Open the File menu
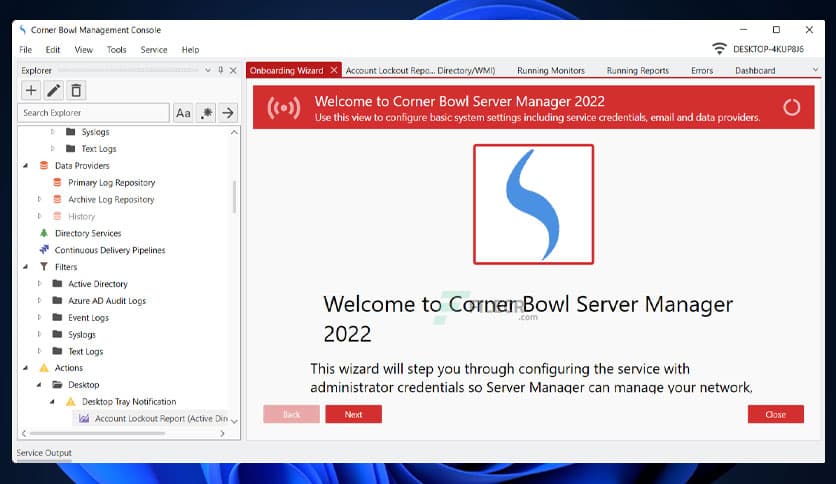The image size is (836, 484). coord(26,50)
